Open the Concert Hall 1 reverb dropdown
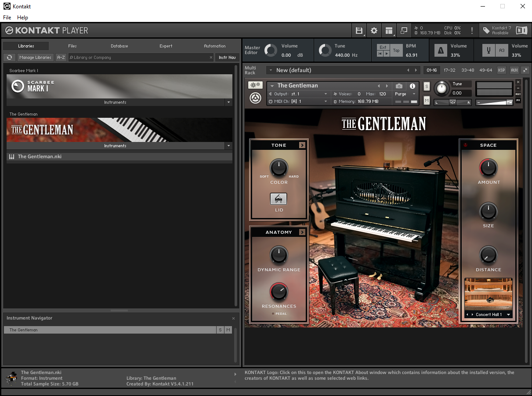The height and width of the screenshot is (396, 532). click(509, 315)
